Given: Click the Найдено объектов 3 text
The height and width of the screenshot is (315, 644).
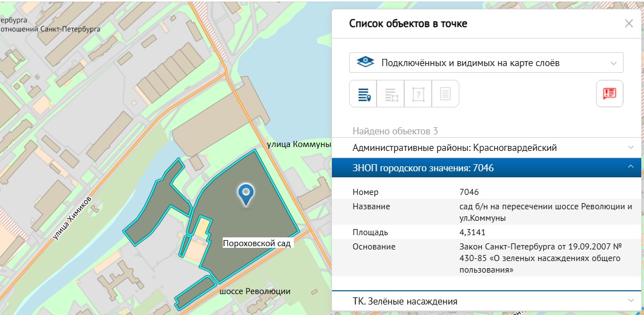Looking at the screenshot, I should pos(395,131).
